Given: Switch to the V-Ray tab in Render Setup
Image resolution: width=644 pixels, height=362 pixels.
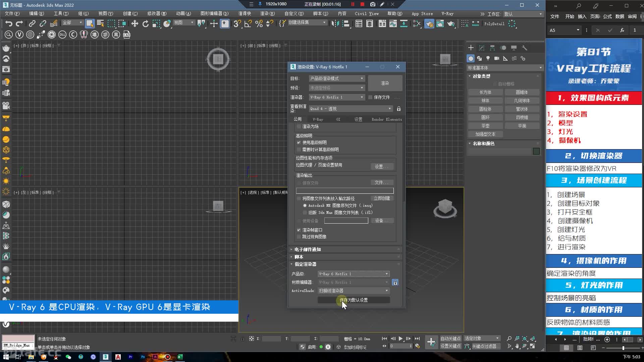Looking at the screenshot, I should pos(318,119).
